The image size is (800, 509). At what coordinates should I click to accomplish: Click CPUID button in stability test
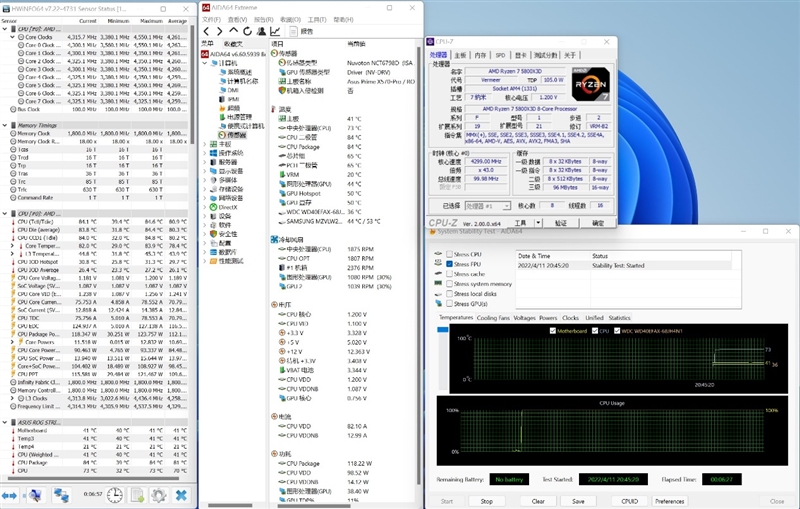tap(630, 501)
